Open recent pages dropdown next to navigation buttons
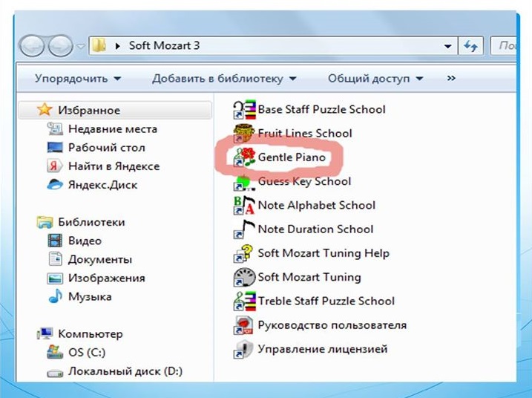This screenshot has height=398, width=532. 80,45
